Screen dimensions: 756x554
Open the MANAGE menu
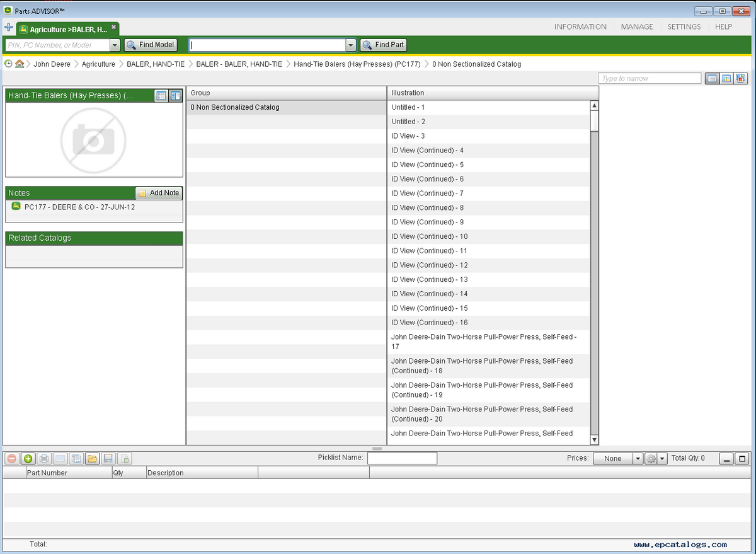click(637, 27)
